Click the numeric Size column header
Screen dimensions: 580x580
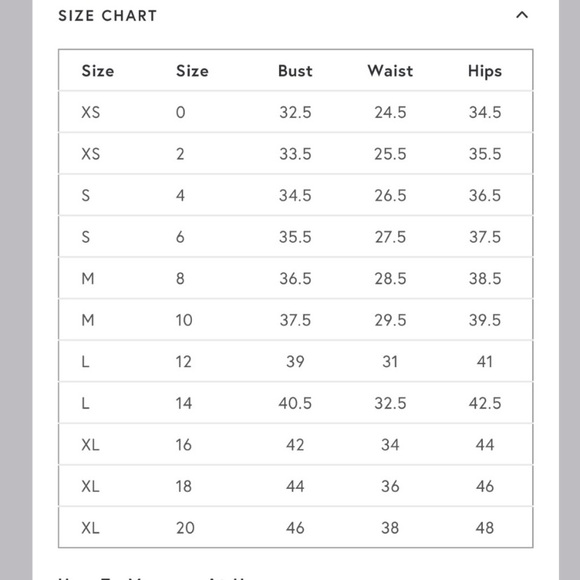[192, 71]
